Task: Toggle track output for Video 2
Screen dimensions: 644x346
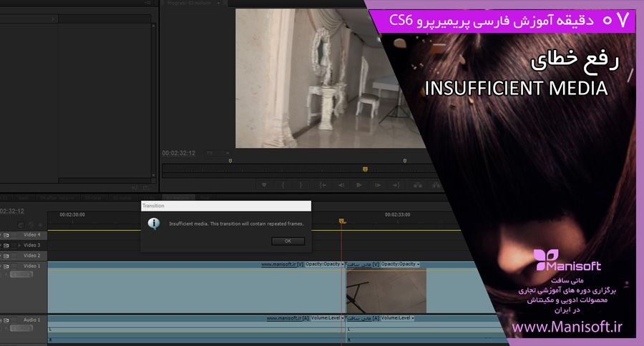Action: 6,256
